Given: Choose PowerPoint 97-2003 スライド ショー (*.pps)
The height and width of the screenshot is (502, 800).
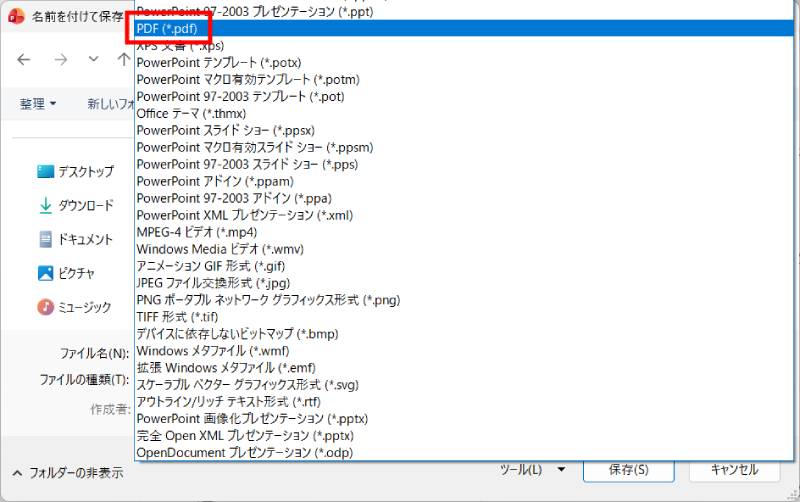Looking at the screenshot, I should coord(464,164).
